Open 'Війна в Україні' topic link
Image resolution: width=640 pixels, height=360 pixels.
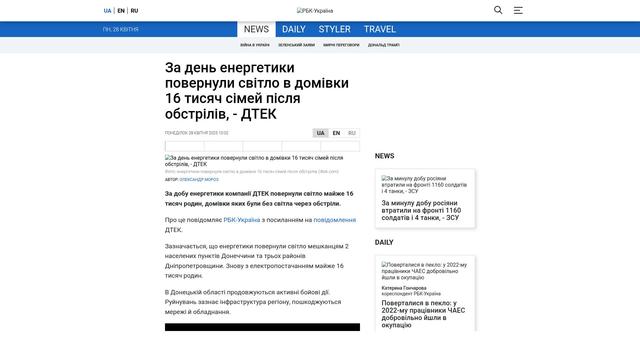point(255,45)
